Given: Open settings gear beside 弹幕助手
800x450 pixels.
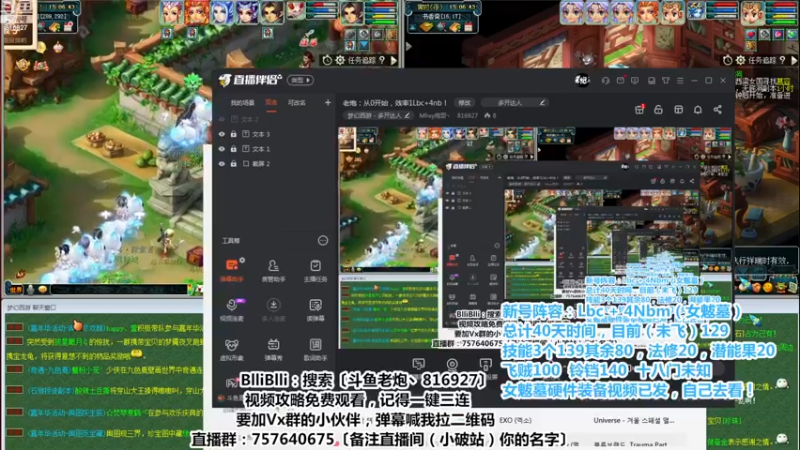Looking at the screenshot, I should [x=242, y=260].
